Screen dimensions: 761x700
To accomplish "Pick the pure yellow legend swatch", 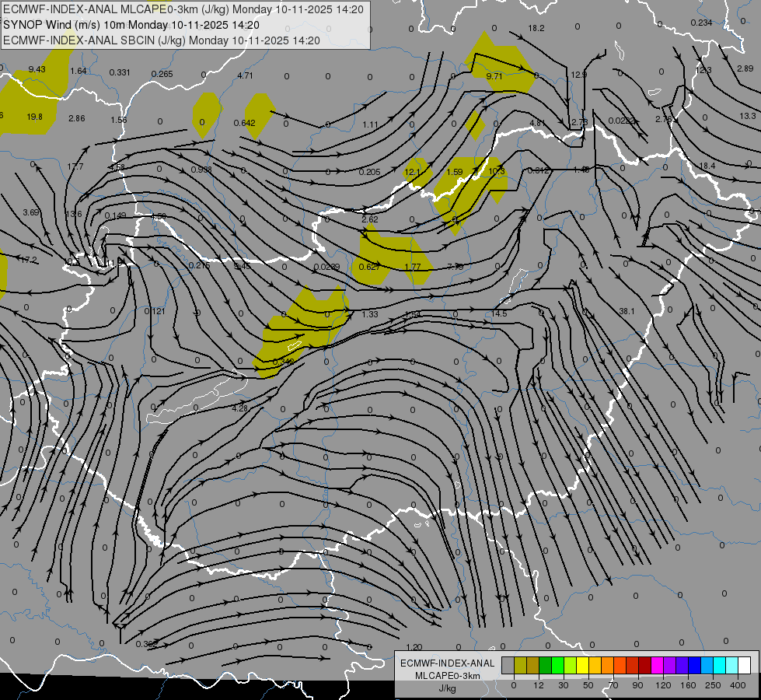I will [582, 665].
